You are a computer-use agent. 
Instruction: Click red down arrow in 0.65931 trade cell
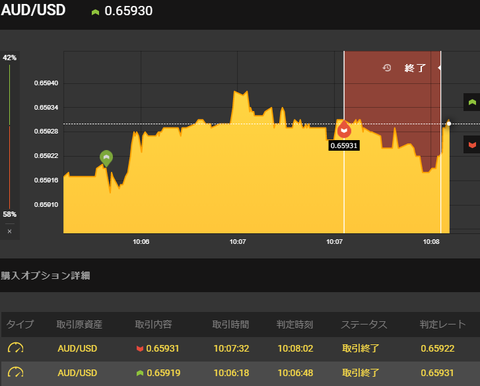point(140,349)
